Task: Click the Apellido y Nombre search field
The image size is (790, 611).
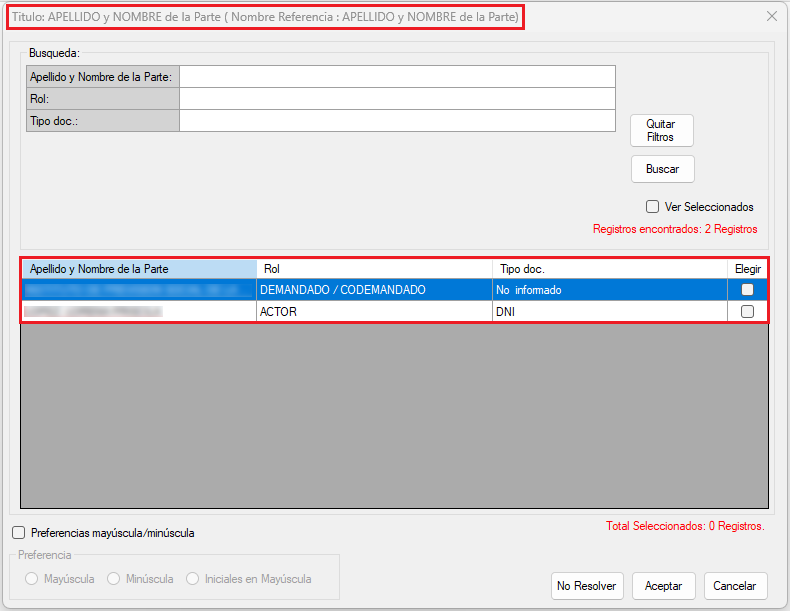Action: [397, 77]
